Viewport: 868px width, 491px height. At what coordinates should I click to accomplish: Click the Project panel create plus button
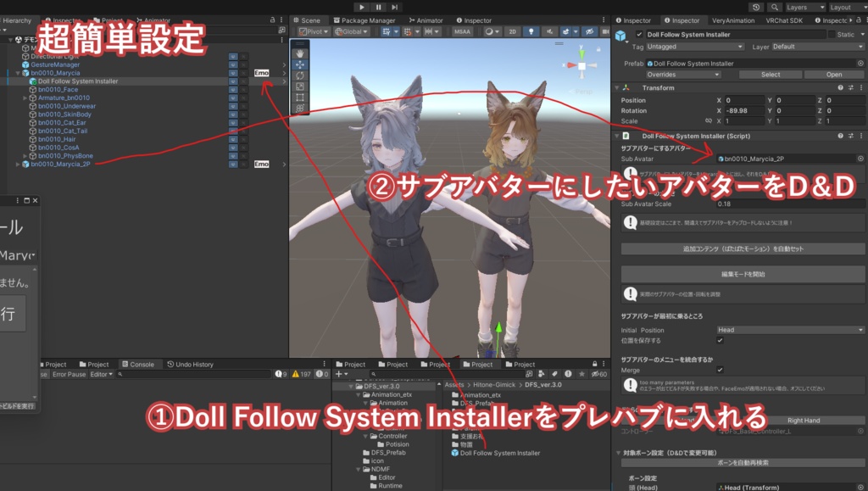point(341,374)
